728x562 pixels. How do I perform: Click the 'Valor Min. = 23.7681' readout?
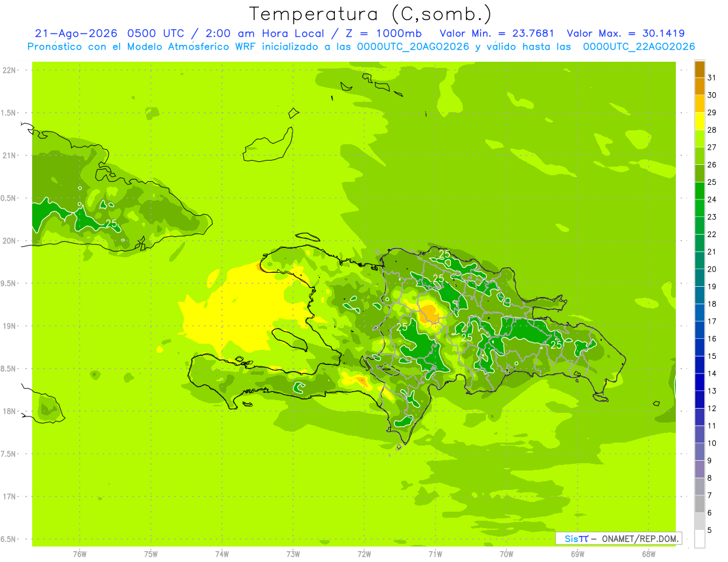497,33
